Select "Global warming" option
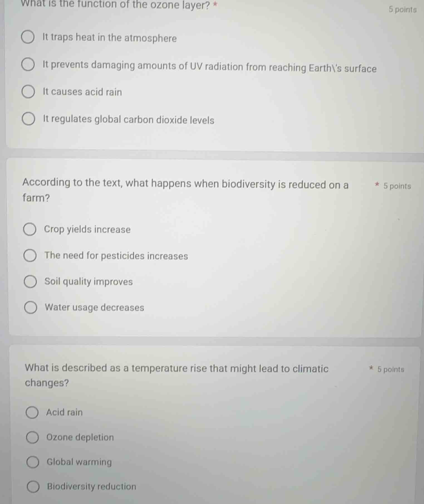The width and height of the screenshot is (424, 504). (x=33, y=462)
